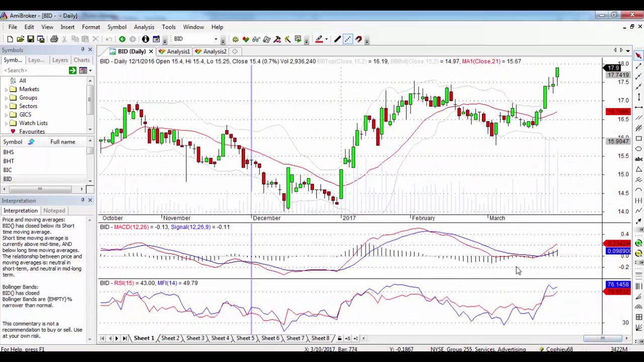Click the green Back navigation arrow
Viewport: 644px width, 362px height.
(122, 39)
